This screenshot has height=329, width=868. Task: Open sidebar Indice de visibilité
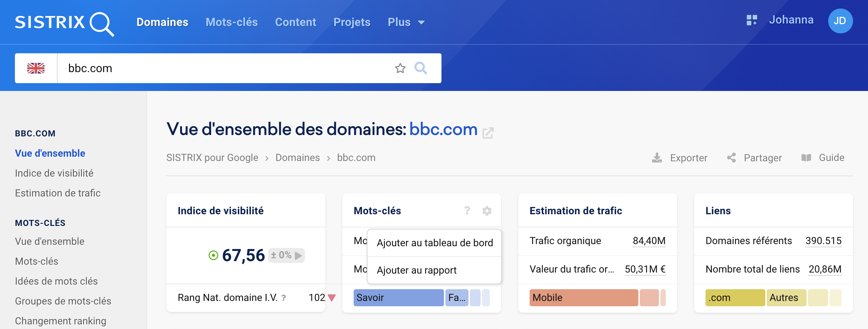pos(54,173)
